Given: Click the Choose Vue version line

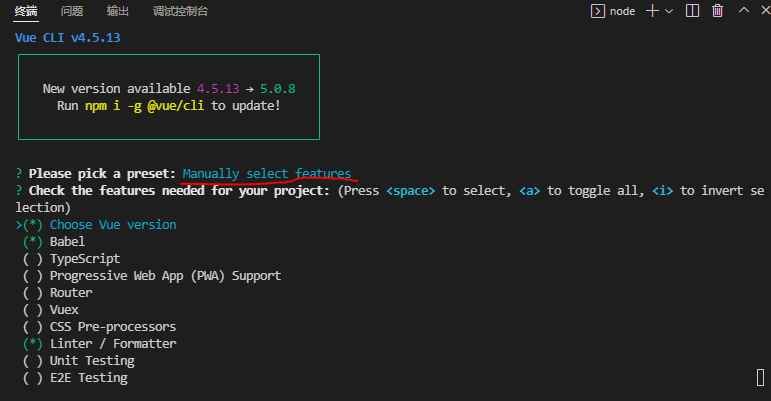Looking at the screenshot, I should tap(112, 225).
